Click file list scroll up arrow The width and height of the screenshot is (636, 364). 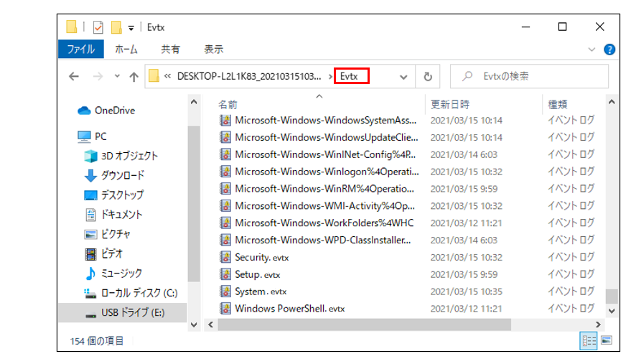click(612, 102)
